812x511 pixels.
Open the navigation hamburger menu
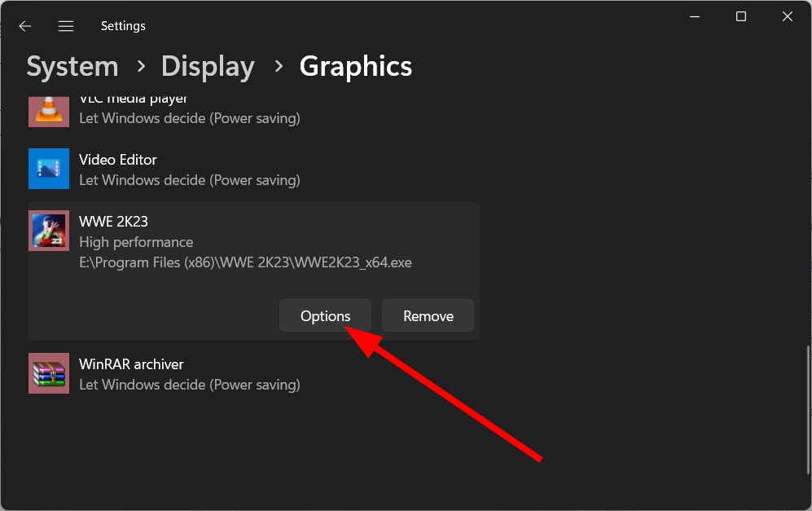point(65,25)
